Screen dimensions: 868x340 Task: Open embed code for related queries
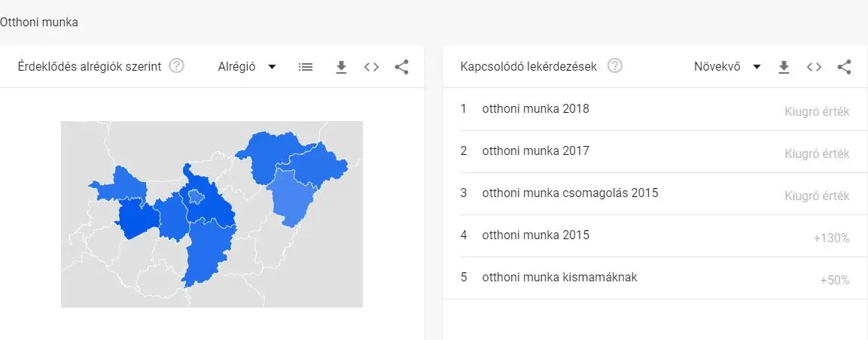point(814,67)
